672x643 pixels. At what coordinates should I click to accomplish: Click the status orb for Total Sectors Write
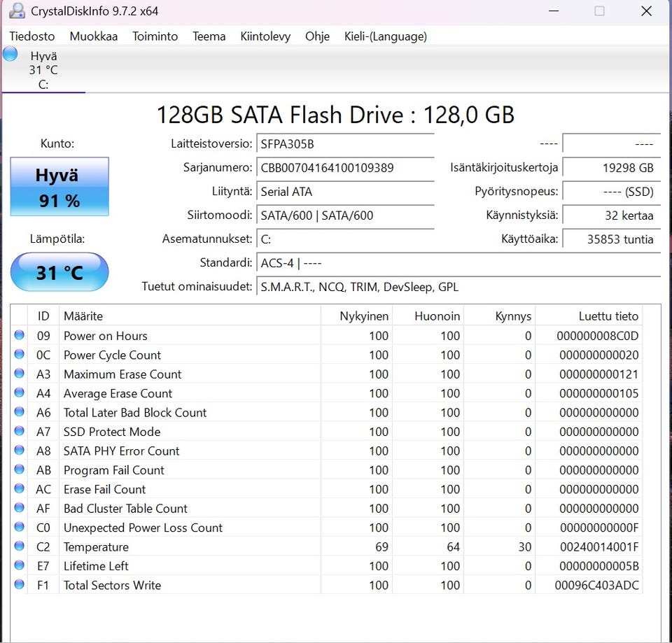coord(19,585)
